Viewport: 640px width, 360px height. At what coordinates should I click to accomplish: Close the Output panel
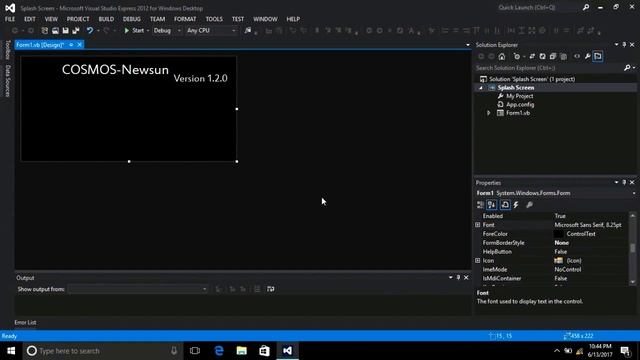[466, 278]
